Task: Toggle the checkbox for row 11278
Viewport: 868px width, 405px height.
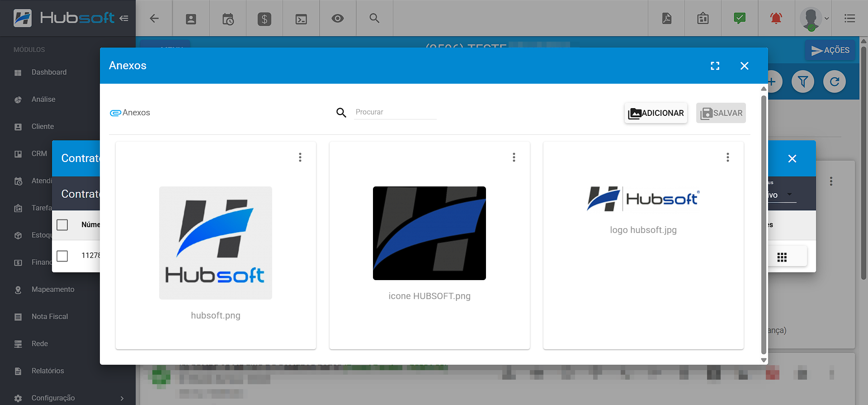Action: click(62, 256)
